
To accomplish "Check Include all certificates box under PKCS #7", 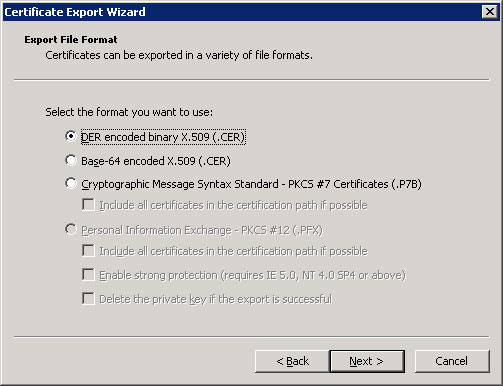I will coord(88,205).
